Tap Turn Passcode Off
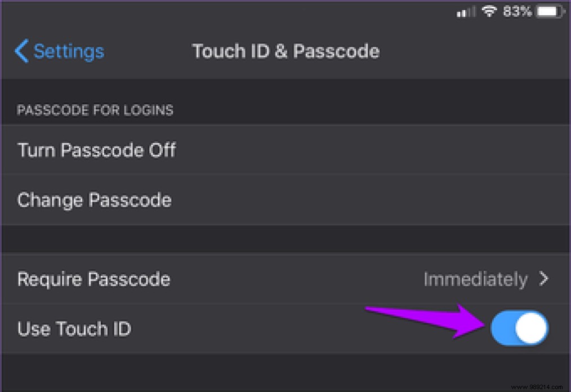The width and height of the screenshot is (571, 392). [x=96, y=150]
